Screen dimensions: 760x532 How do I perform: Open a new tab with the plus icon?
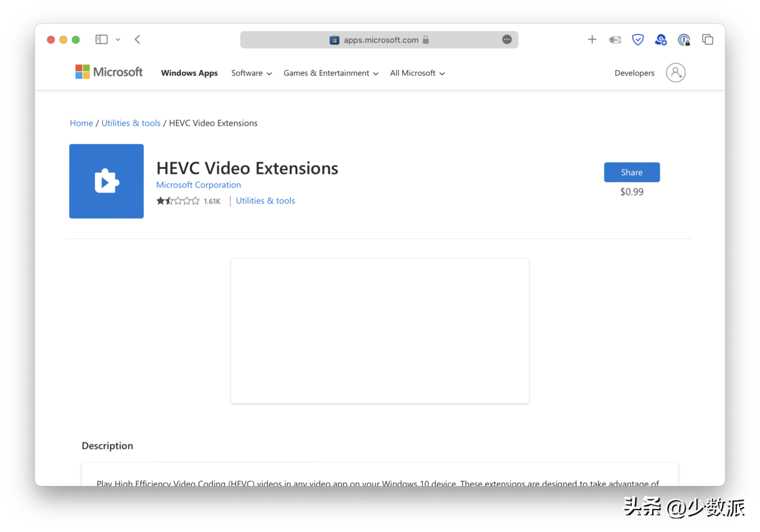[592, 40]
